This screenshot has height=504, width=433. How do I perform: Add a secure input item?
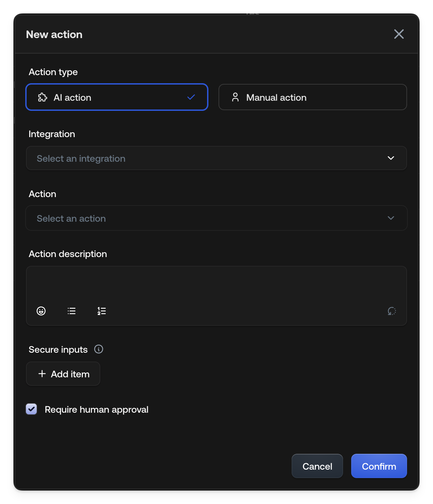coord(63,374)
